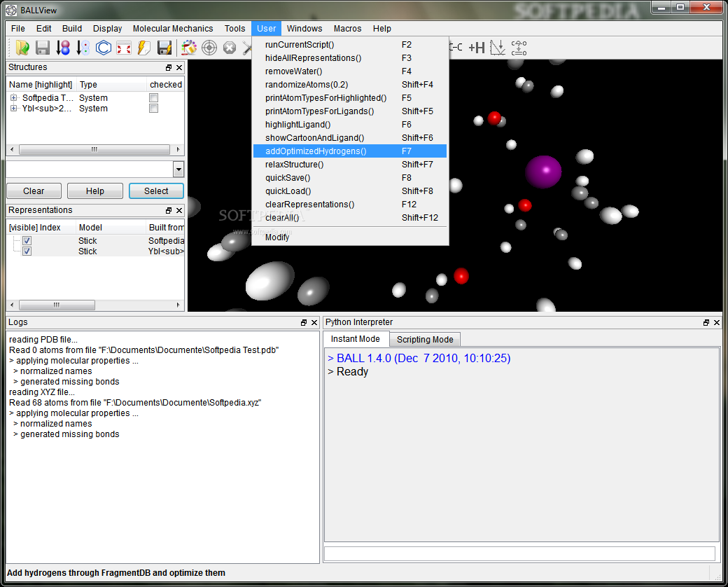Expand the Ybl<sub>2... tree node

point(13,109)
